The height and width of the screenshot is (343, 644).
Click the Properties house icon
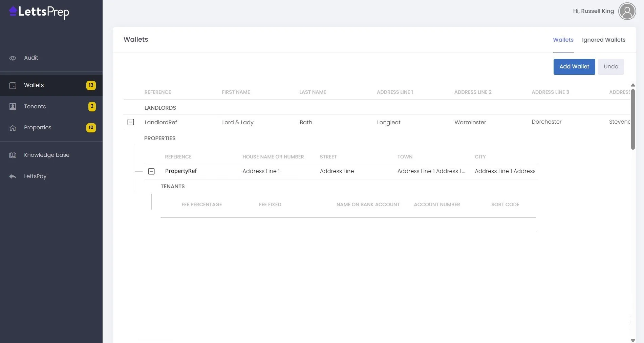coord(13,128)
